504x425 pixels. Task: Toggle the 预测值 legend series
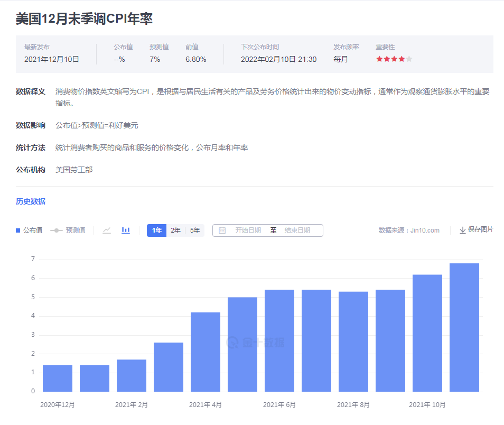68,230
